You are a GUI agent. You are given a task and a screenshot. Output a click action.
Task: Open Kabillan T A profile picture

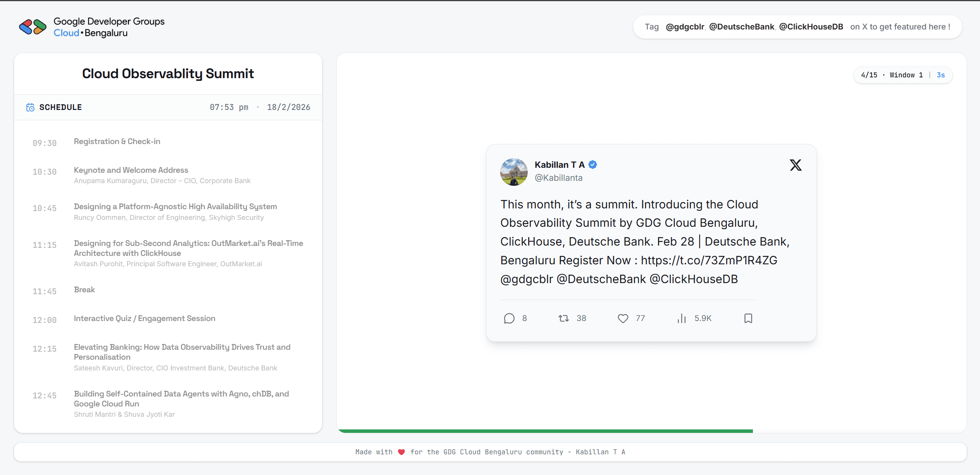(514, 172)
